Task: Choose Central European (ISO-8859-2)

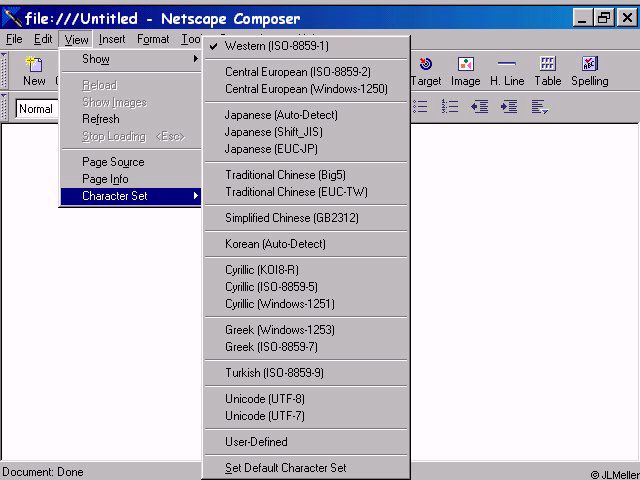Action: (306, 72)
